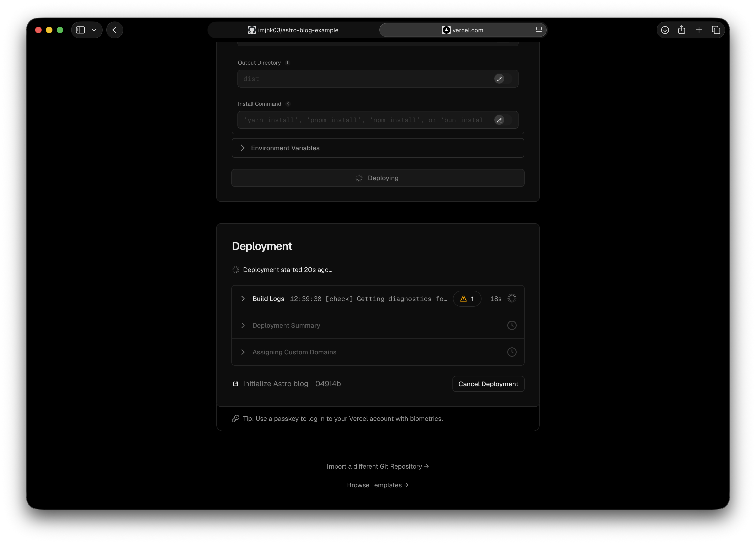Click the 18s build duration

click(496, 299)
